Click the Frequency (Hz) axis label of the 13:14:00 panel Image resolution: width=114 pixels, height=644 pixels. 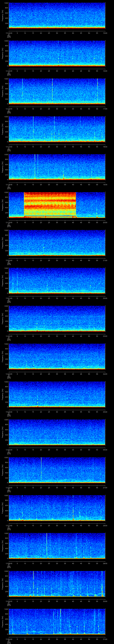[x=3, y=16]
